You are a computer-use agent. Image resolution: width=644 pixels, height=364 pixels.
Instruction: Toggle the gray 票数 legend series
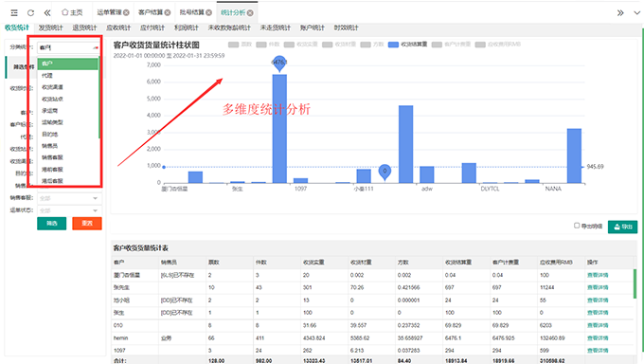[x=240, y=44]
